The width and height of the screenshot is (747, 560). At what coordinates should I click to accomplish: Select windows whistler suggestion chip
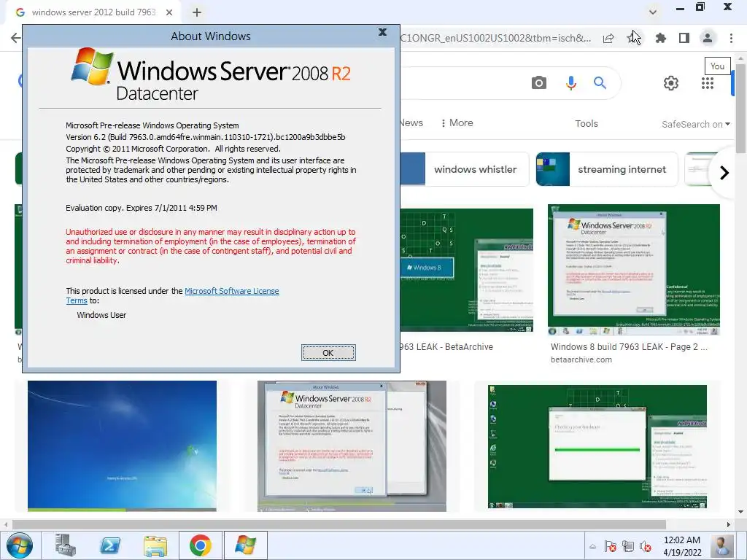pos(465,169)
